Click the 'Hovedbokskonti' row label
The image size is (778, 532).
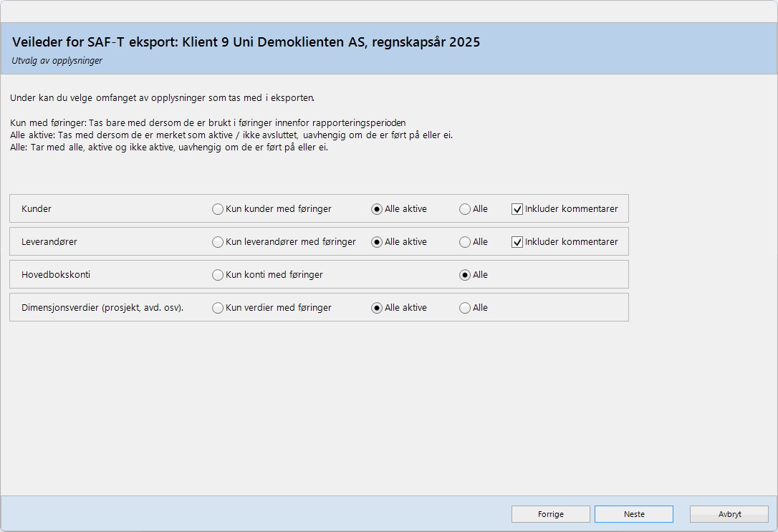(56, 275)
